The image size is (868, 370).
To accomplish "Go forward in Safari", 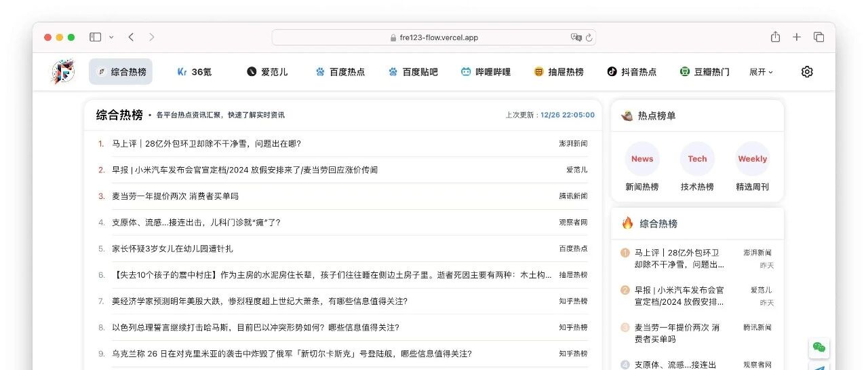I will coord(151,37).
